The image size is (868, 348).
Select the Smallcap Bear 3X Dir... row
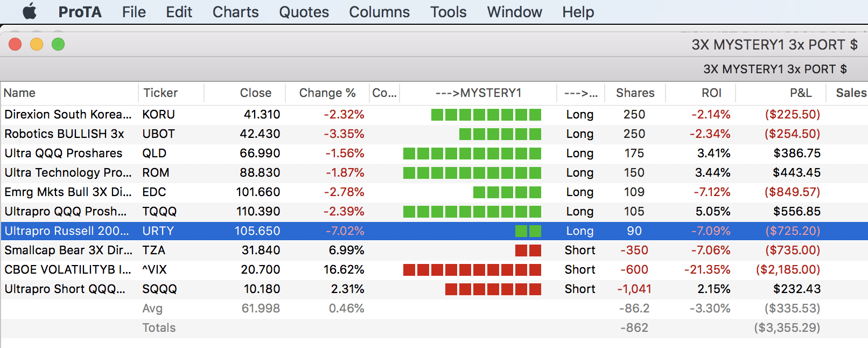[434, 250]
